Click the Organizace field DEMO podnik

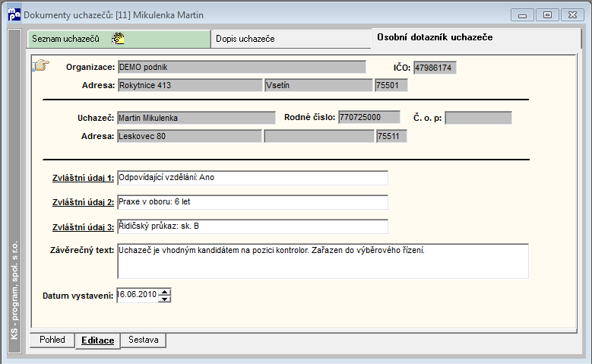[x=242, y=67]
